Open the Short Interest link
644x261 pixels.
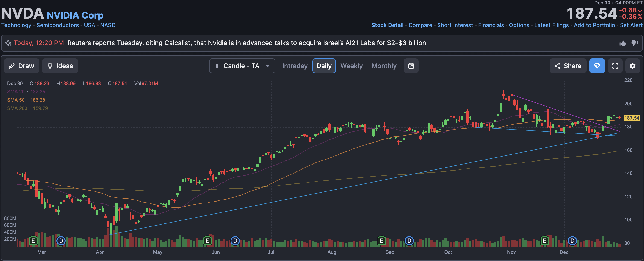(x=455, y=25)
